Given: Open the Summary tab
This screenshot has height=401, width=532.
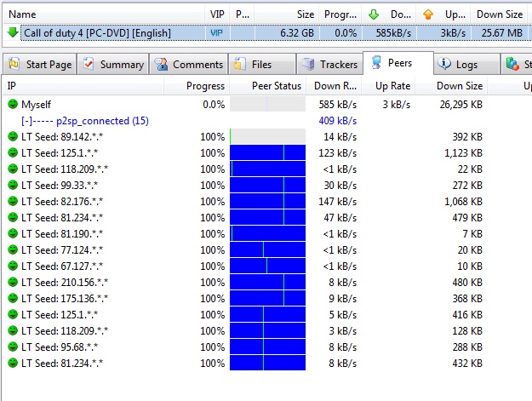Looking at the screenshot, I should (113, 65).
